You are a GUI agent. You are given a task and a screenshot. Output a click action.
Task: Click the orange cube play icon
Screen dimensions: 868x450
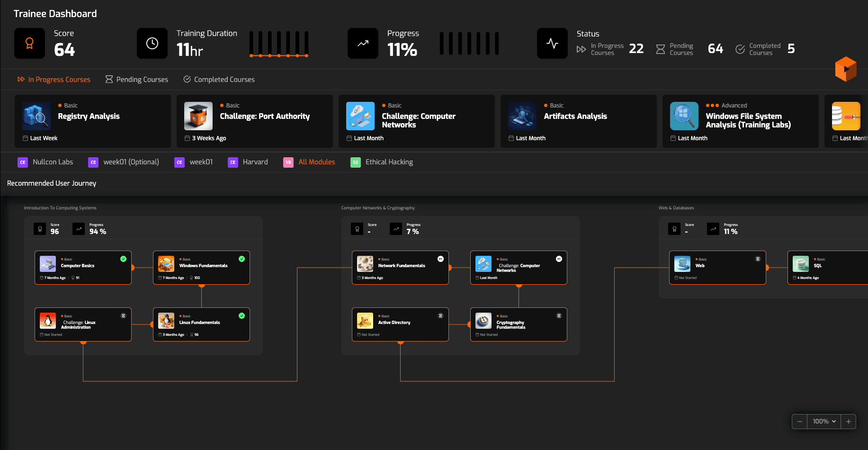pos(846,69)
